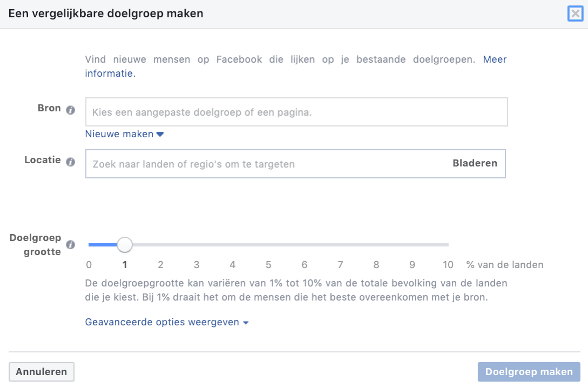Focus the Bron source input field
This screenshot has height=387, width=588.
tap(296, 112)
